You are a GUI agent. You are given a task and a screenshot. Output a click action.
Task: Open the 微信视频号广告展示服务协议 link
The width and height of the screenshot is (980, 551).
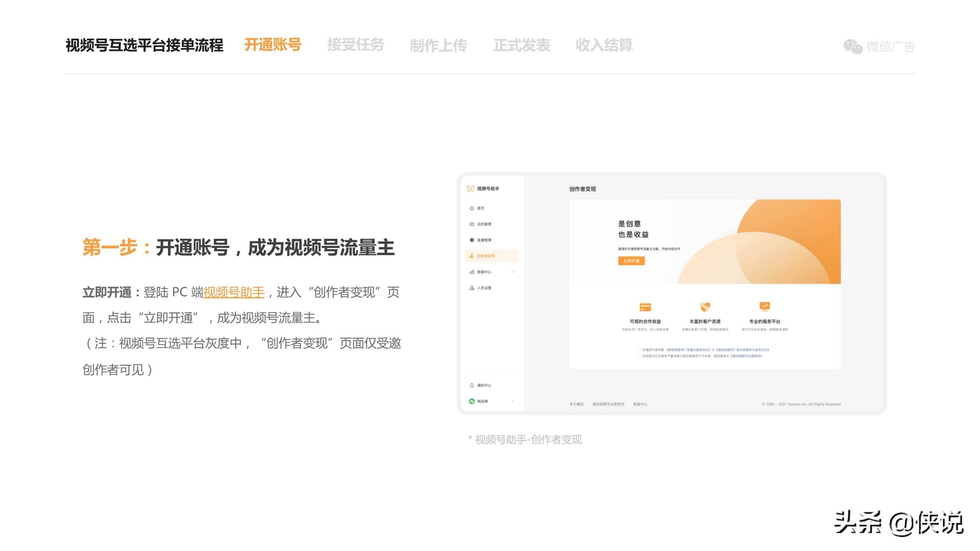688,350
